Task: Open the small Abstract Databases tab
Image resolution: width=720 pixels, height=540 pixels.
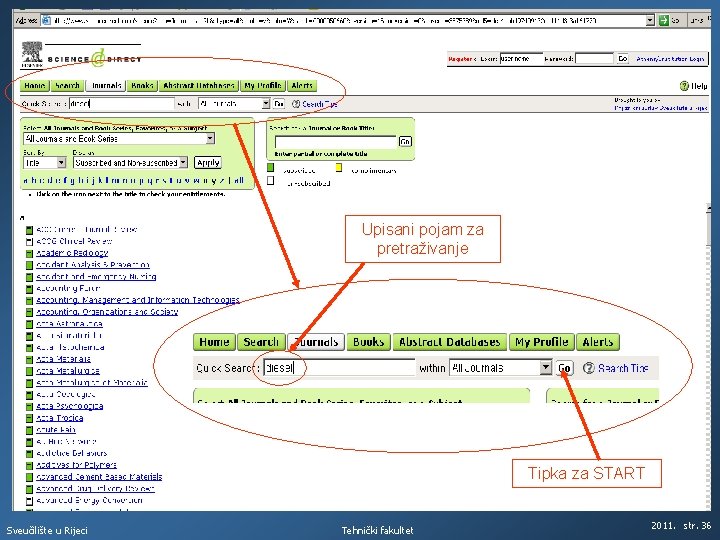Action: (199, 85)
